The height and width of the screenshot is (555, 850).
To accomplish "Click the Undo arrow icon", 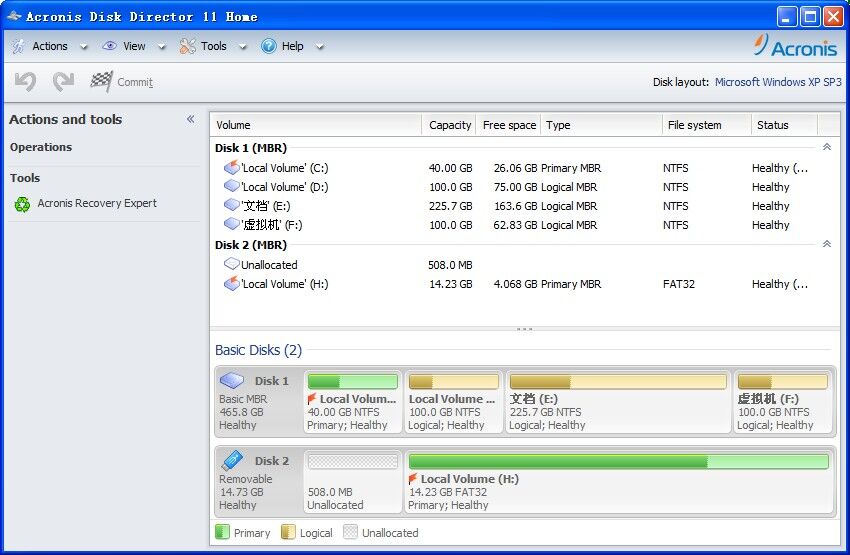I will click(x=25, y=82).
